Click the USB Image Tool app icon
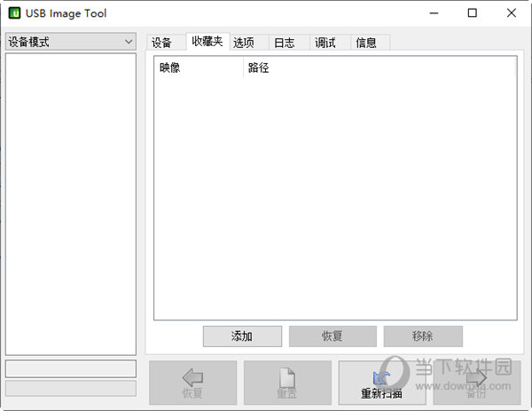532x411 pixels. tap(14, 13)
